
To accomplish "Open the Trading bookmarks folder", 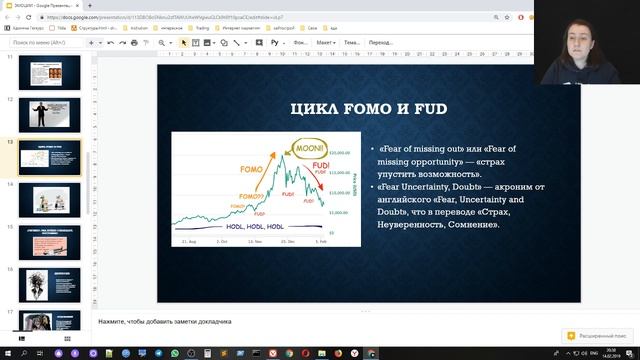I will tap(199, 28).
